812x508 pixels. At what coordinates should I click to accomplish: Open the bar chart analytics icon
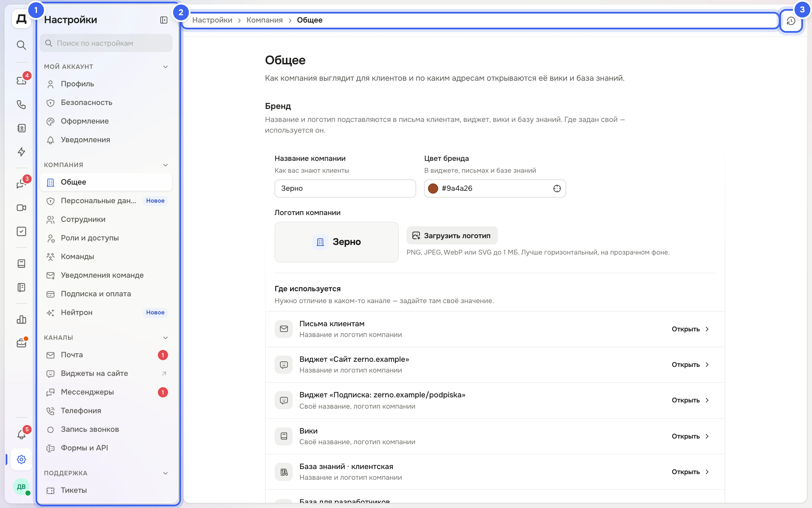pos(21,319)
